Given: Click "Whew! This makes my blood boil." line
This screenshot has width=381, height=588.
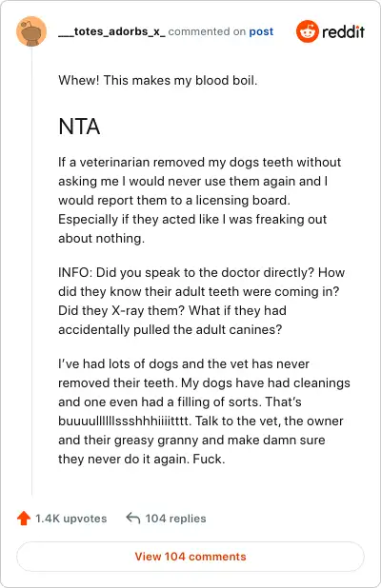Looking at the screenshot, I should 158,80.
